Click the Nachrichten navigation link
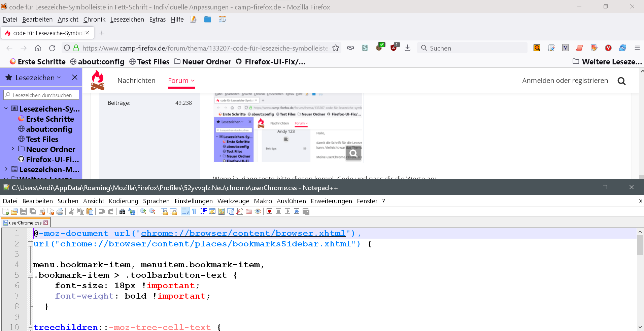 136,81
